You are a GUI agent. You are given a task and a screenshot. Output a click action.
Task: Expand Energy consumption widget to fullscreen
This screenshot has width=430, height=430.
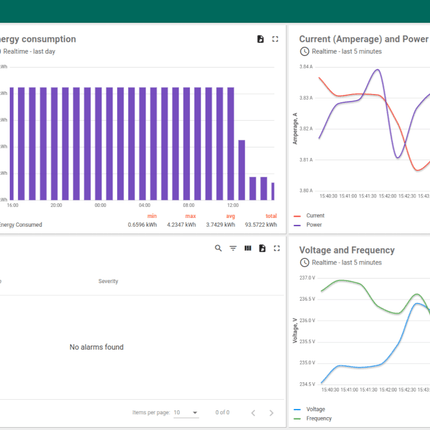tap(275, 39)
